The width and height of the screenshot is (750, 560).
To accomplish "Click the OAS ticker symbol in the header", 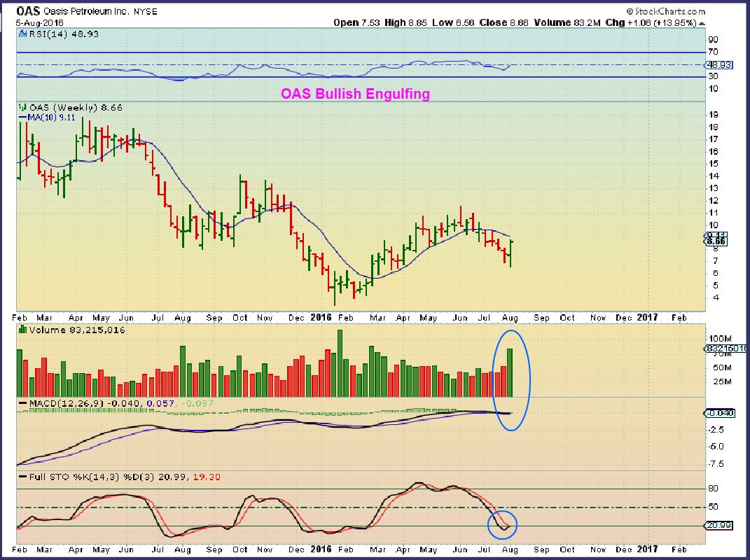I will pos(28,11).
